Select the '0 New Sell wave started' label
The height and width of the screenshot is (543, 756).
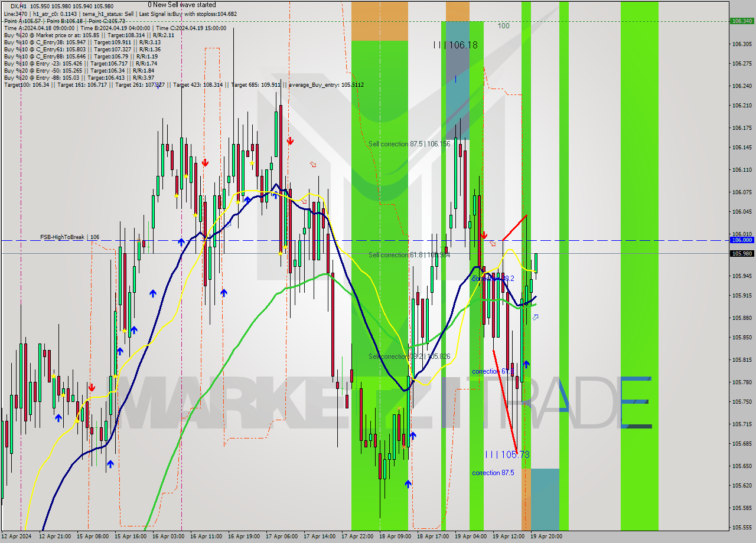(x=182, y=5)
